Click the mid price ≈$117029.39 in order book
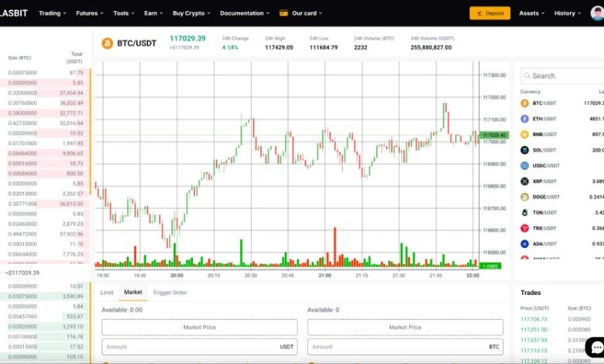604x364 pixels. click(x=22, y=273)
